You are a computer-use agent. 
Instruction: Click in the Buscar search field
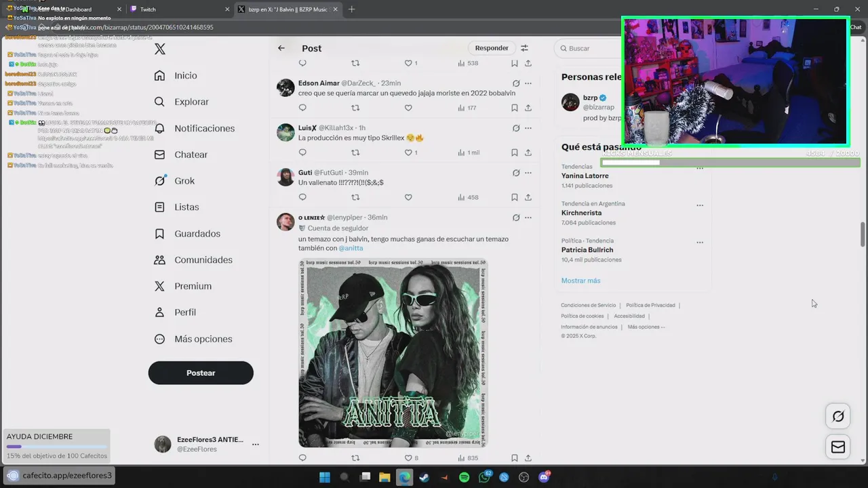(x=589, y=48)
